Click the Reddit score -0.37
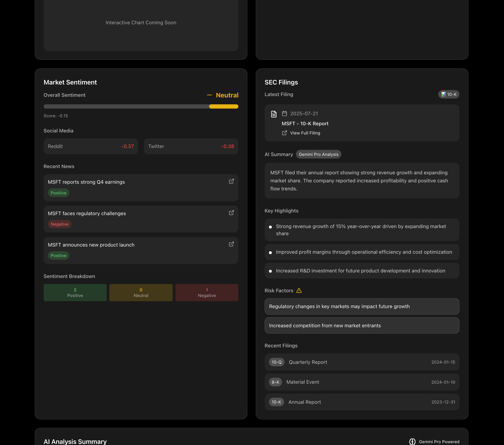The width and height of the screenshot is (504, 445). (x=127, y=146)
